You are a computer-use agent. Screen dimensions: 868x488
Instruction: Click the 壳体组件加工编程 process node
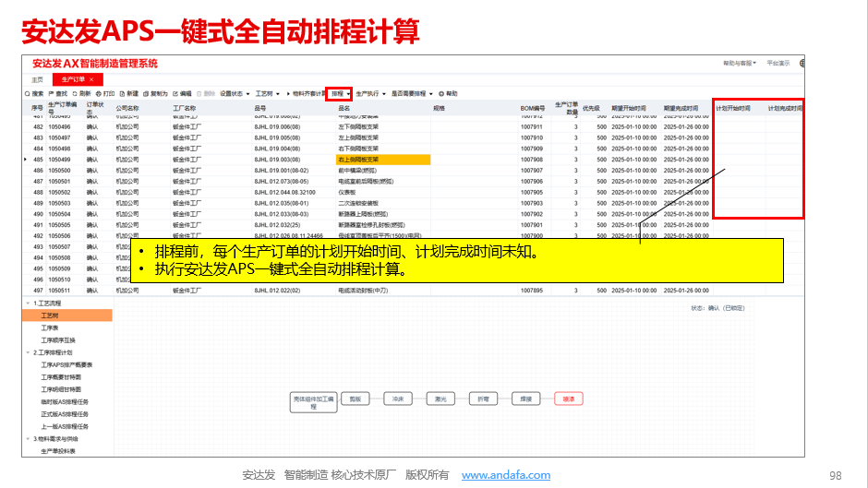(313, 402)
